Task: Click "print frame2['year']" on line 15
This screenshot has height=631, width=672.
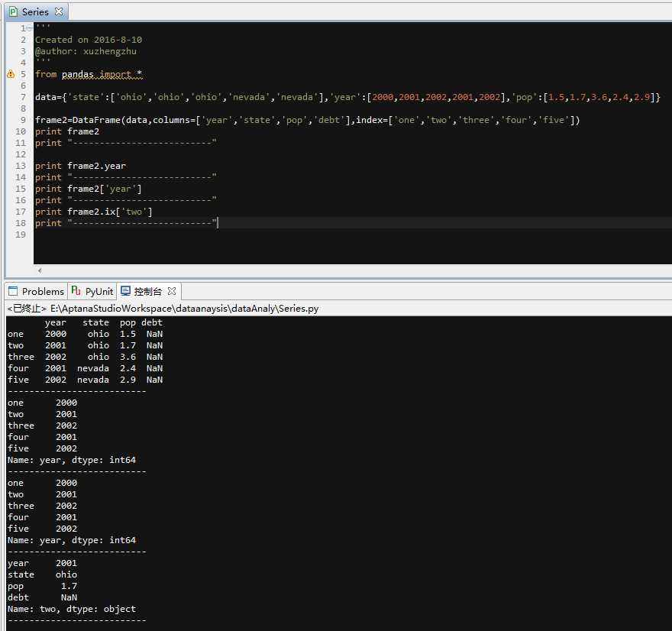Action: click(x=89, y=189)
